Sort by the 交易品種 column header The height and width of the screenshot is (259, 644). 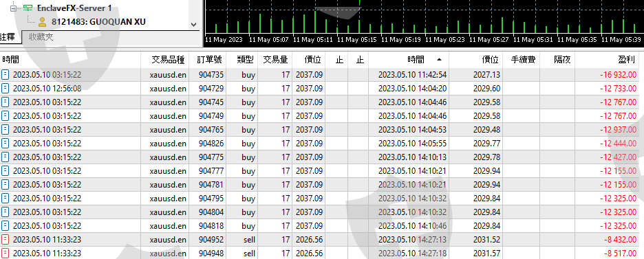coord(168,60)
